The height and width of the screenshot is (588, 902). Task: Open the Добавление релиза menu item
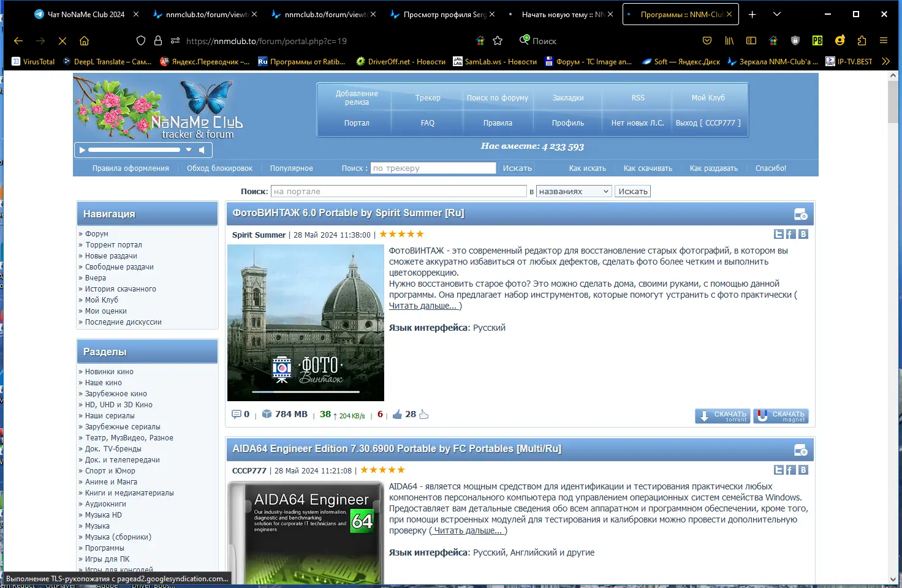point(357,98)
